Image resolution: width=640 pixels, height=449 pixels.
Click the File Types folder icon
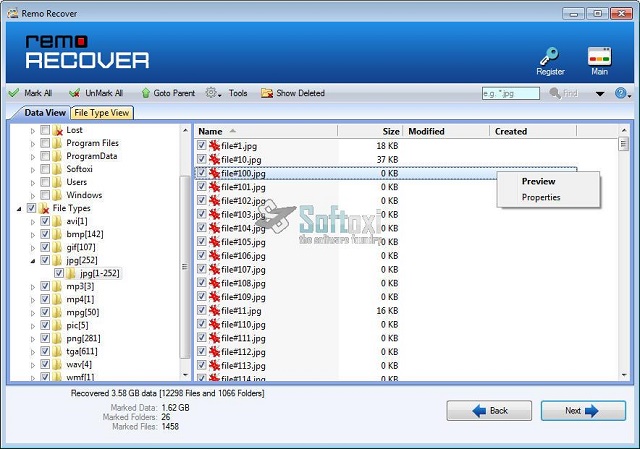(44, 208)
